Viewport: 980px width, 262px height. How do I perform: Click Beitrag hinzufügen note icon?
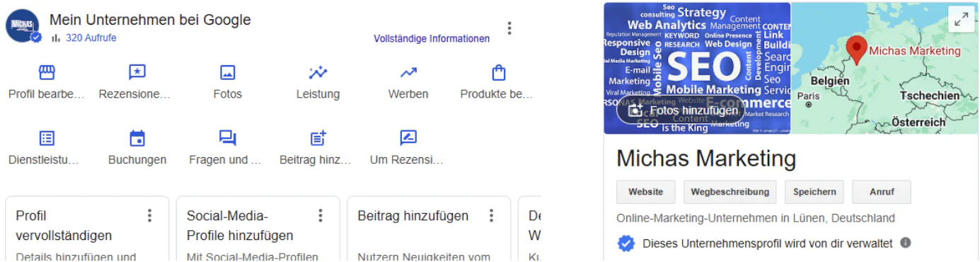point(318,138)
